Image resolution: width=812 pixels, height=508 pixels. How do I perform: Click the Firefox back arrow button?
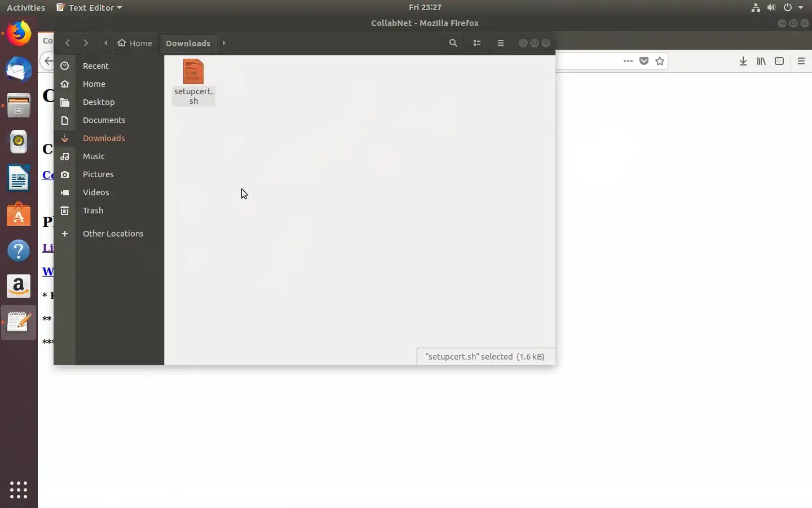click(47, 61)
